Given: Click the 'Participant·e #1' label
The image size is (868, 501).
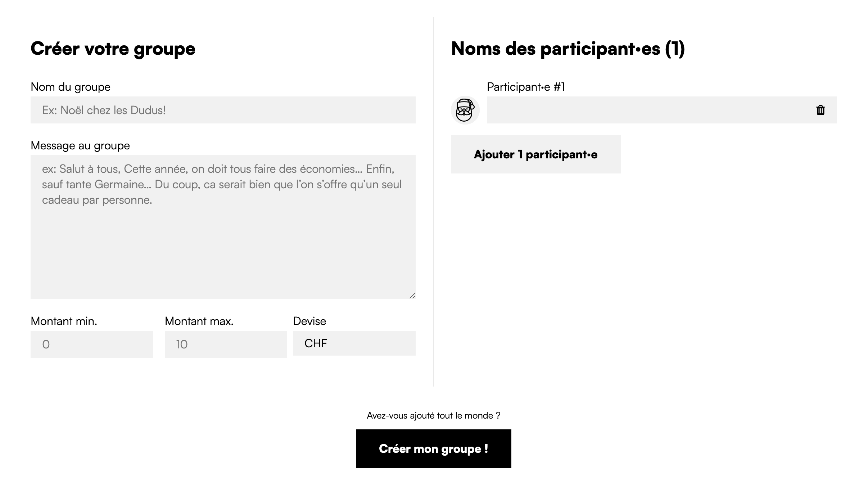Looking at the screenshot, I should tap(526, 87).
